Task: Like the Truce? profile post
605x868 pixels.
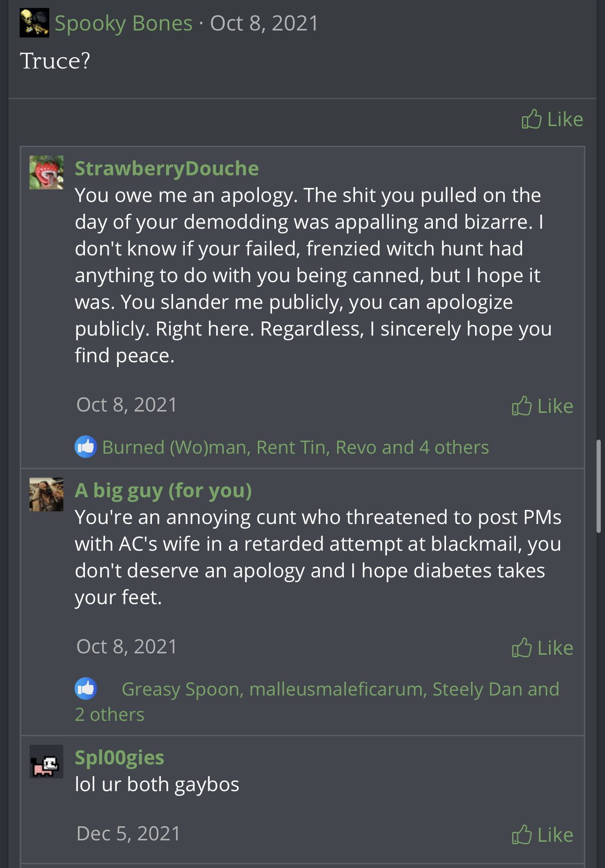Action: 552,120
